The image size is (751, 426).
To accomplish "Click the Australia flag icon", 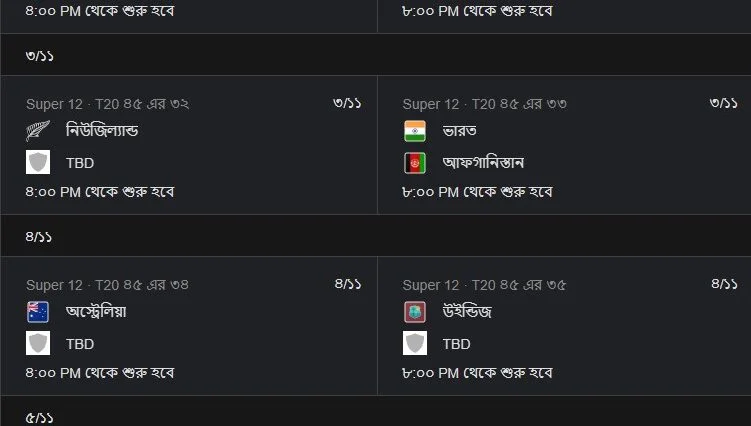I will [38, 312].
